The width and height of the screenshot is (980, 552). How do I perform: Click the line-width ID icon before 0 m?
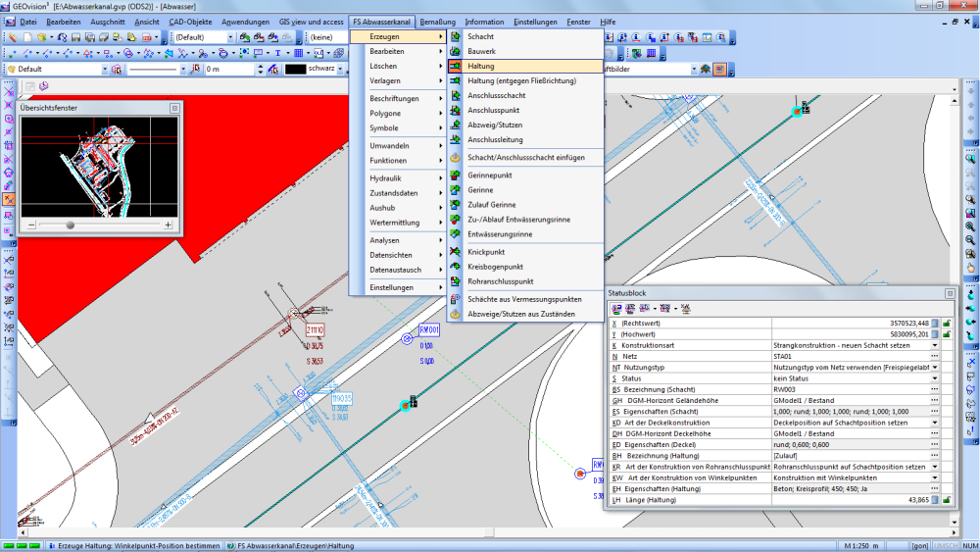[x=196, y=70]
